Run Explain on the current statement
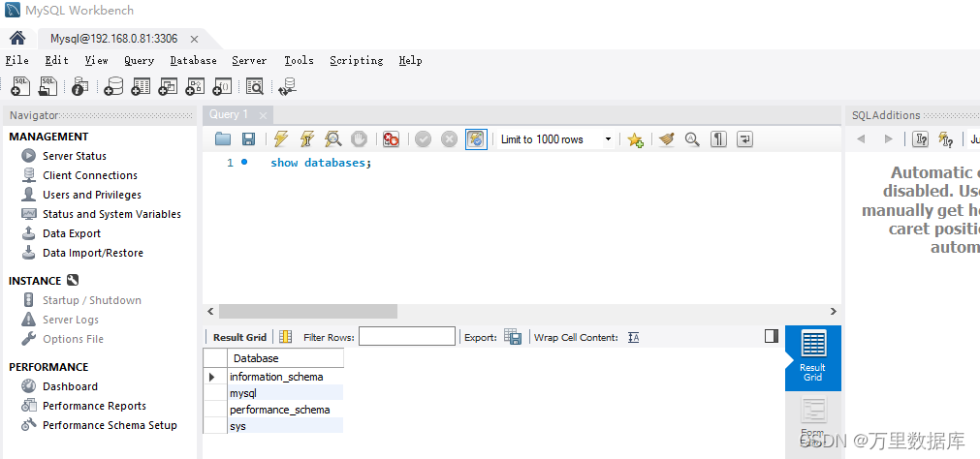980x459 pixels. click(x=332, y=139)
